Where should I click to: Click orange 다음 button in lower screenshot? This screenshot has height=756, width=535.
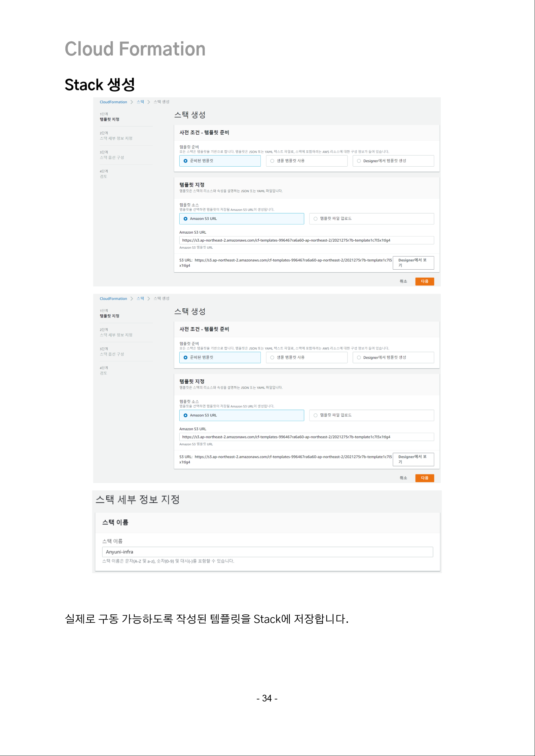[425, 478]
